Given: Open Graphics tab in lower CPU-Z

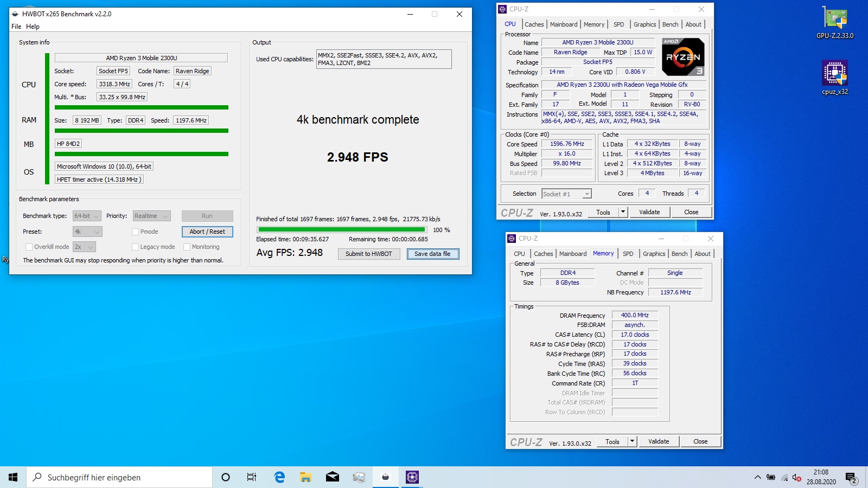Looking at the screenshot, I should (x=654, y=254).
